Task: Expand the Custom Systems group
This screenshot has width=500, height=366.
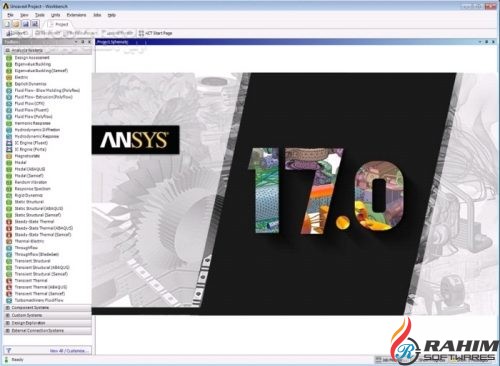Action: click(x=7, y=315)
